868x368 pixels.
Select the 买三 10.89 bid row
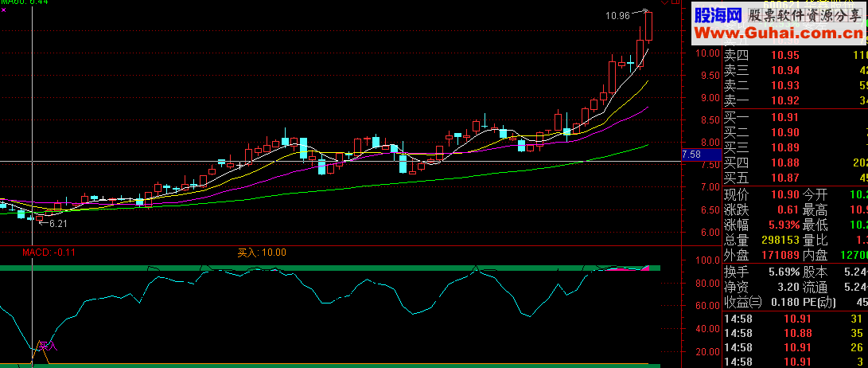click(x=796, y=147)
